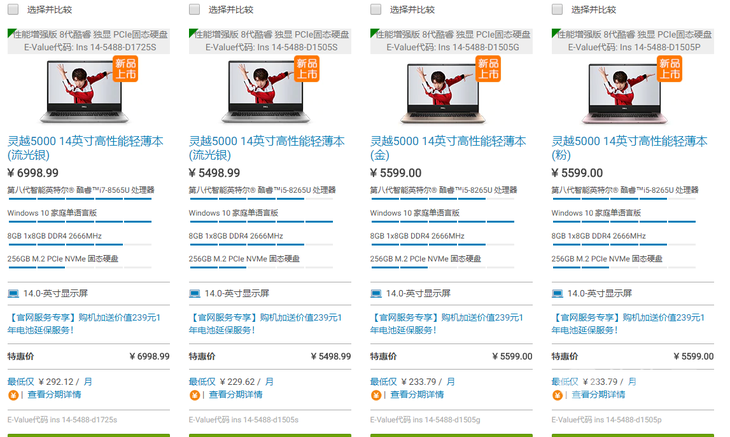Click 最低仅 link beside ¥229.62
Screen dimensions: 730x437
click(203, 382)
